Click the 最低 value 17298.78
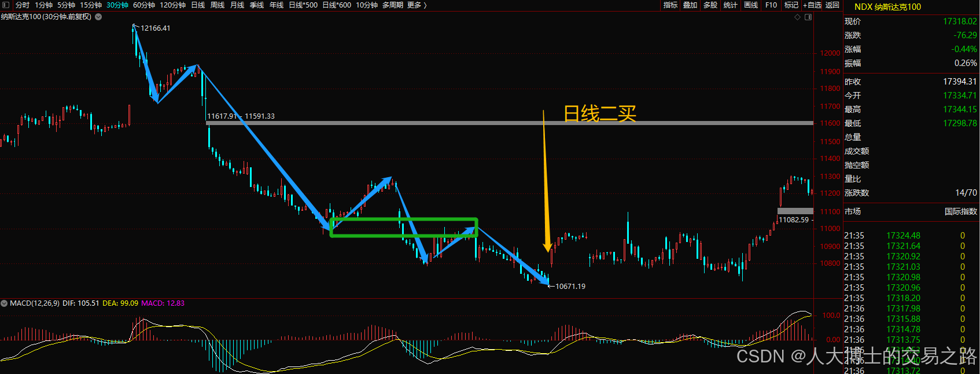The image size is (980, 374). point(960,123)
